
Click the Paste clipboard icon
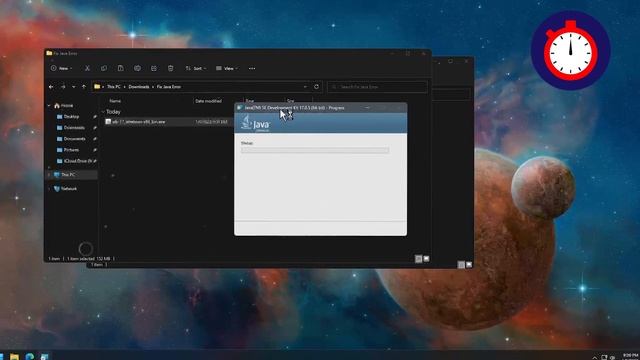point(120,69)
